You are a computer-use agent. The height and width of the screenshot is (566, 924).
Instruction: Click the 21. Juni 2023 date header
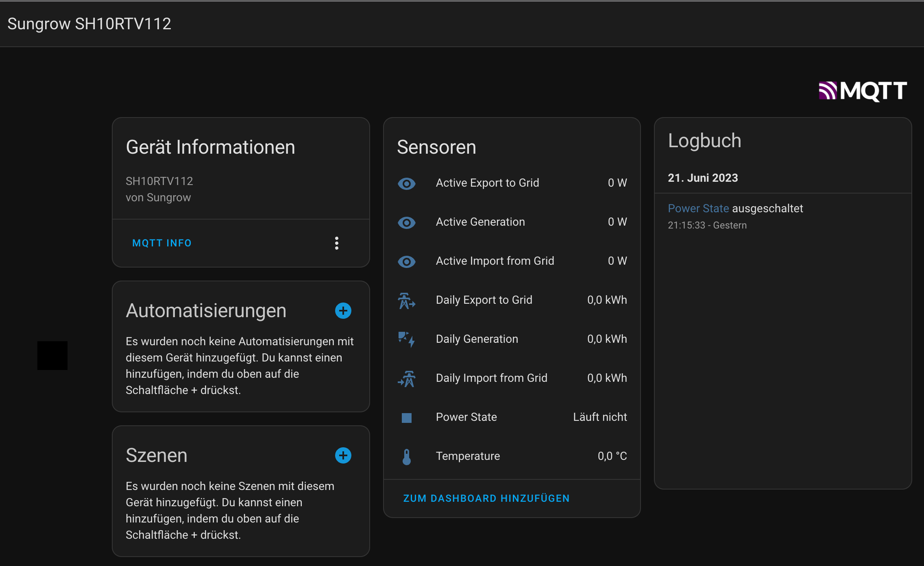coord(703,178)
